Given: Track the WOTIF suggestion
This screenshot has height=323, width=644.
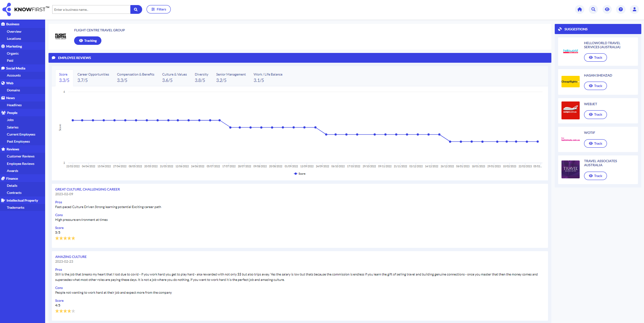Looking at the screenshot, I should click(x=595, y=143).
